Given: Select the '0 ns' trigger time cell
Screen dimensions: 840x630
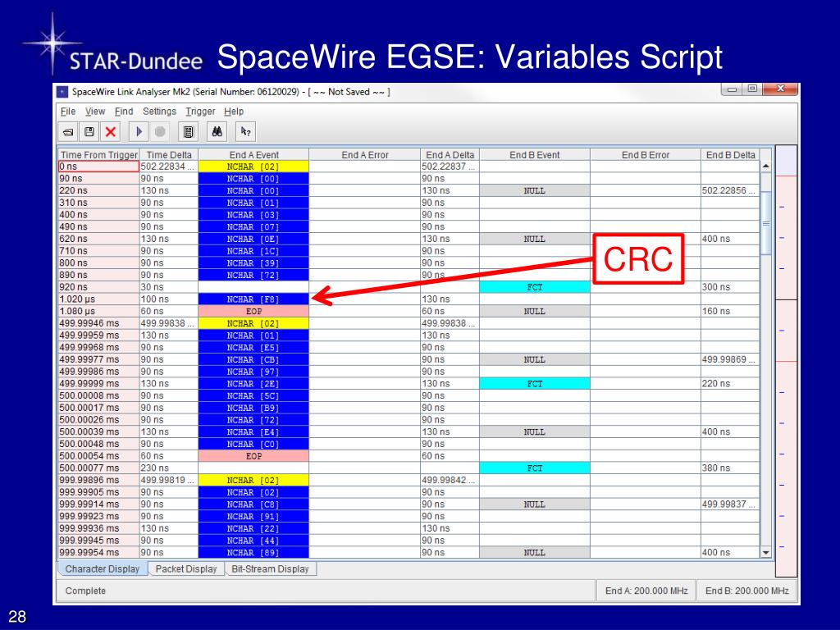Looking at the screenshot, I should 98,167.
